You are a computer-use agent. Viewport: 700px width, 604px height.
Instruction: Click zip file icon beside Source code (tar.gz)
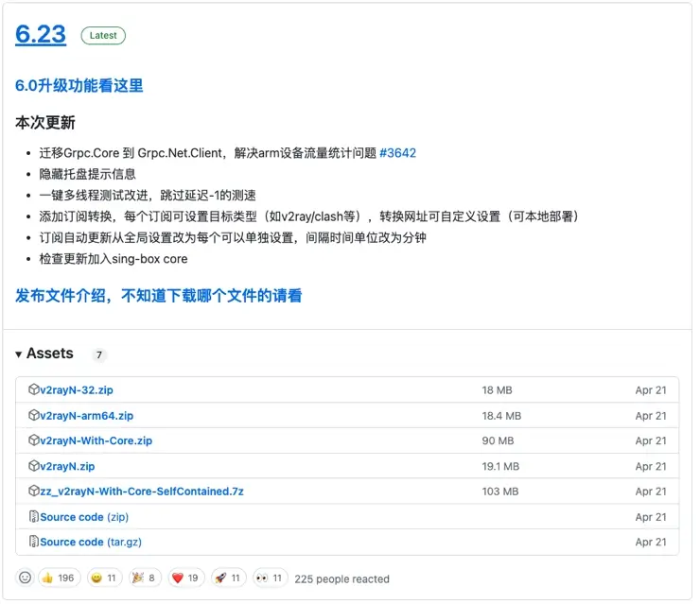[x=33, y=542]
